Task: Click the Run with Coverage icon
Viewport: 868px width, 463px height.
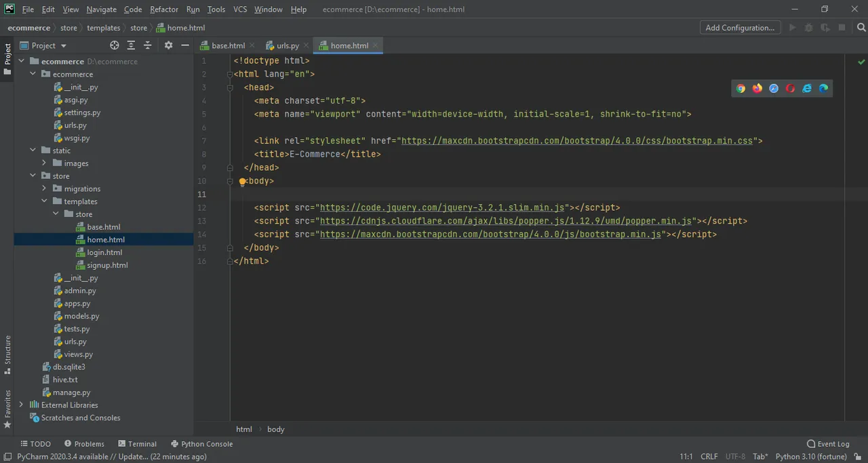Action: click(x=825, y=28)
